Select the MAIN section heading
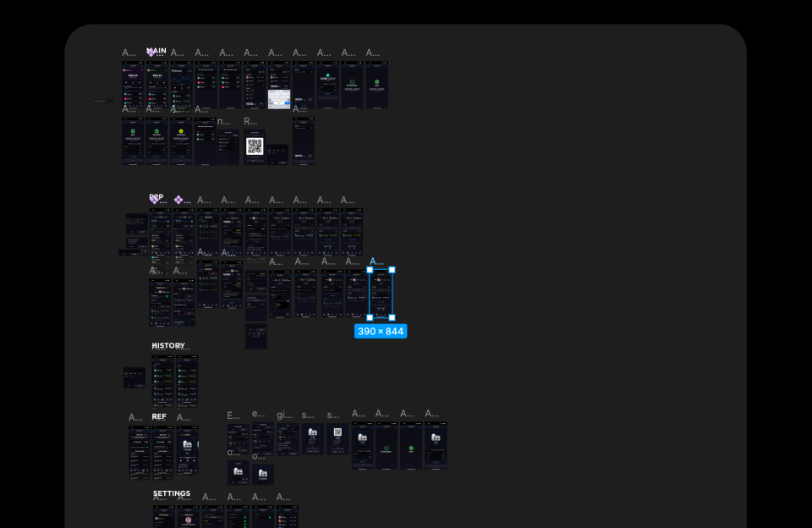The image size is (812, 528). coord(157,50)
